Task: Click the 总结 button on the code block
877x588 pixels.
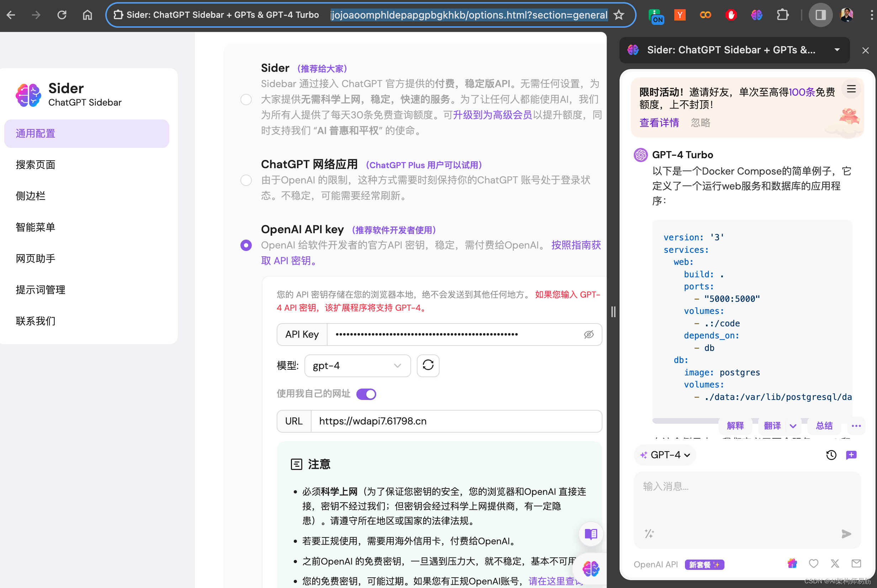Action: tap(824, 426)
